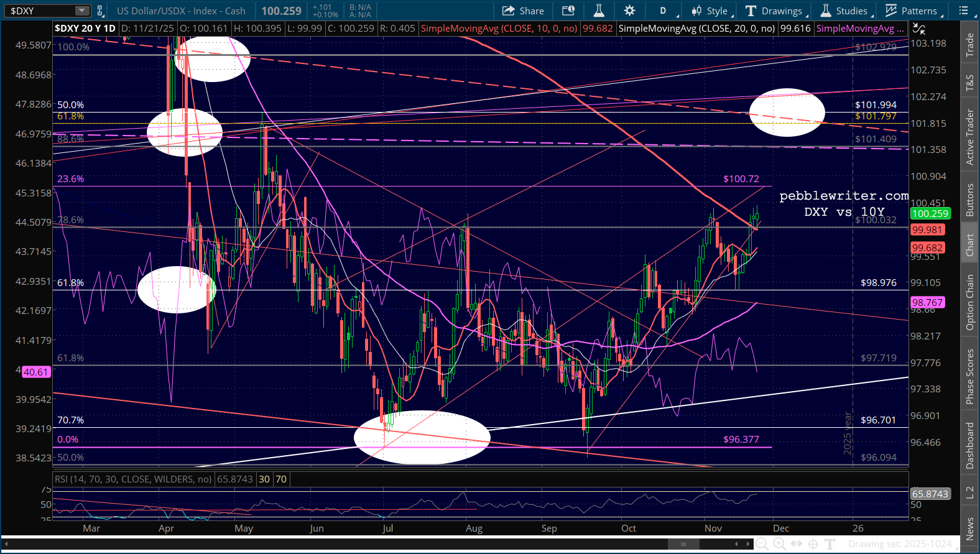Switch to the Option Chain side tab

[969, 302]
